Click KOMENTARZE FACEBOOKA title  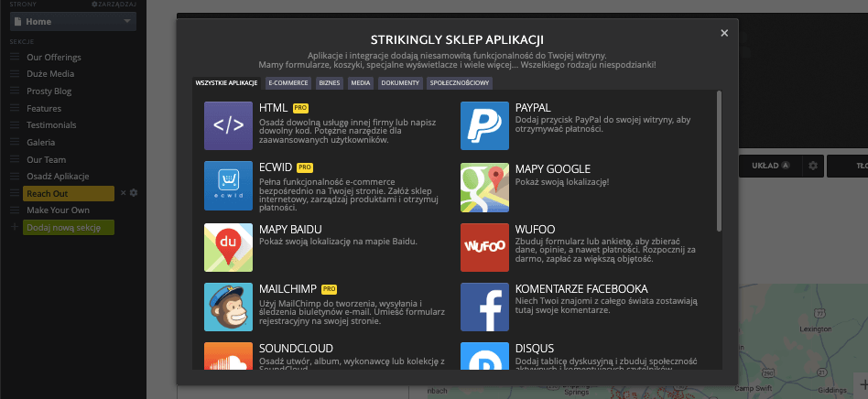coord(581,289)
